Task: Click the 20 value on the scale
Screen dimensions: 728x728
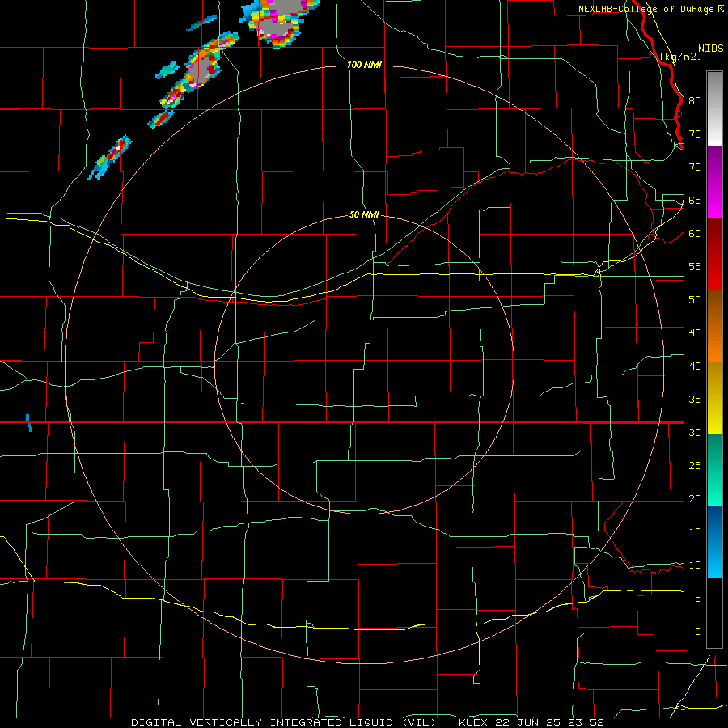Action: [x=695, y=498]
